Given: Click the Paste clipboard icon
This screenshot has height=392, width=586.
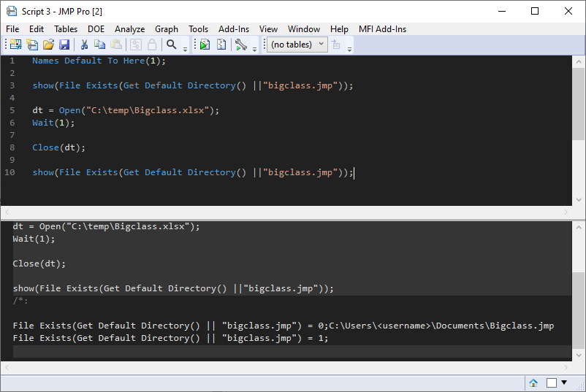Looking at the screenshot, I should click(116, 45).
